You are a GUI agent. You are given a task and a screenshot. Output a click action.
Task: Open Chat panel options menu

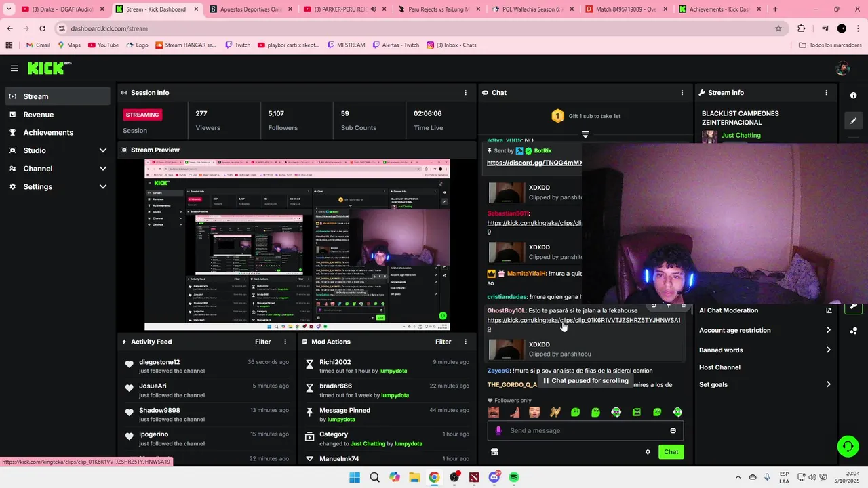[682, 93]
